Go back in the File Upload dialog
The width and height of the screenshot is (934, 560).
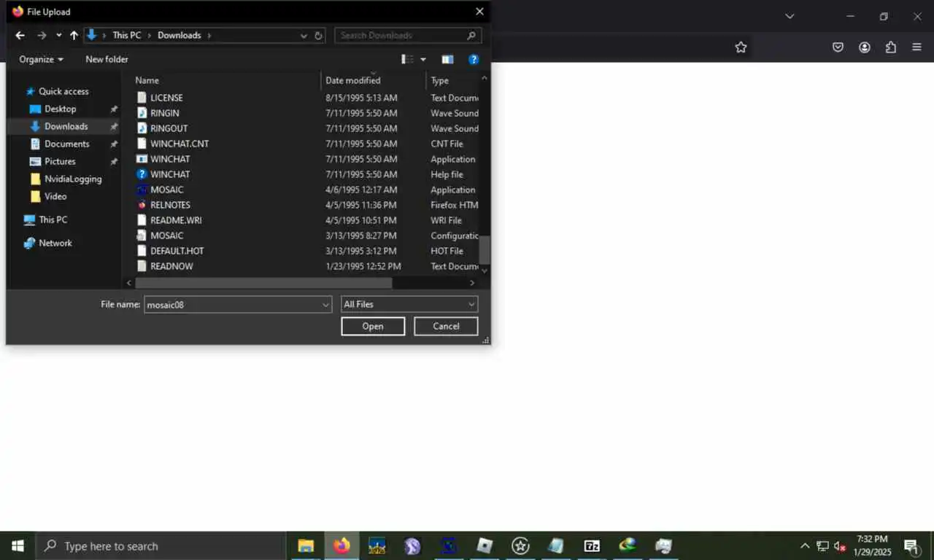pyautogui.click(x=20, y=35)
